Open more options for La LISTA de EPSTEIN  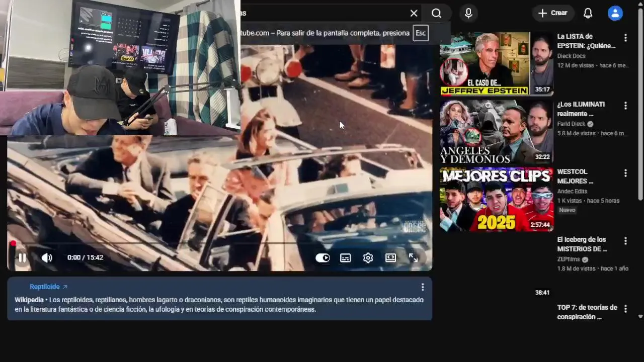(x=625, y=38)
